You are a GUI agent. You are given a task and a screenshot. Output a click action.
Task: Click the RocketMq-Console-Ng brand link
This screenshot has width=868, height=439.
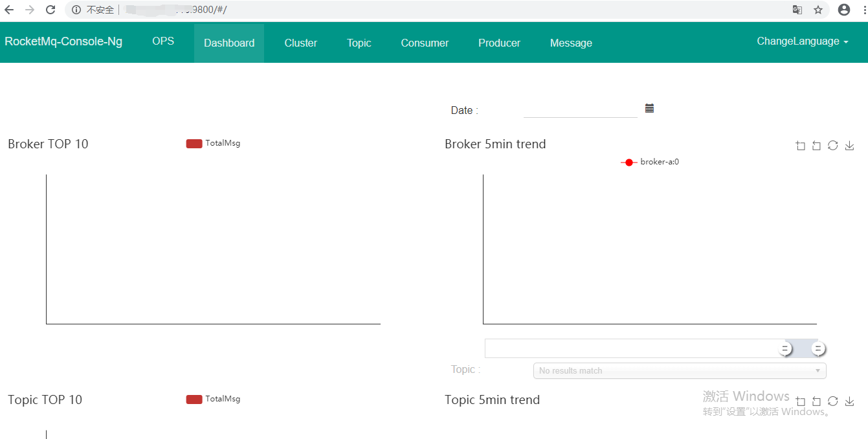click(63, 41)
